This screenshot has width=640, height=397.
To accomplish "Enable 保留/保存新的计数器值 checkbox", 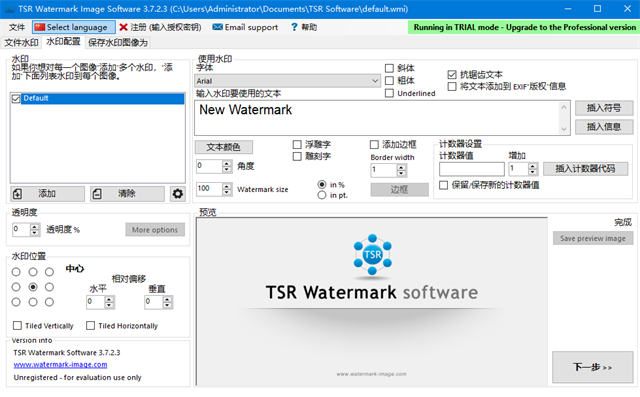I will click(444, 185).
